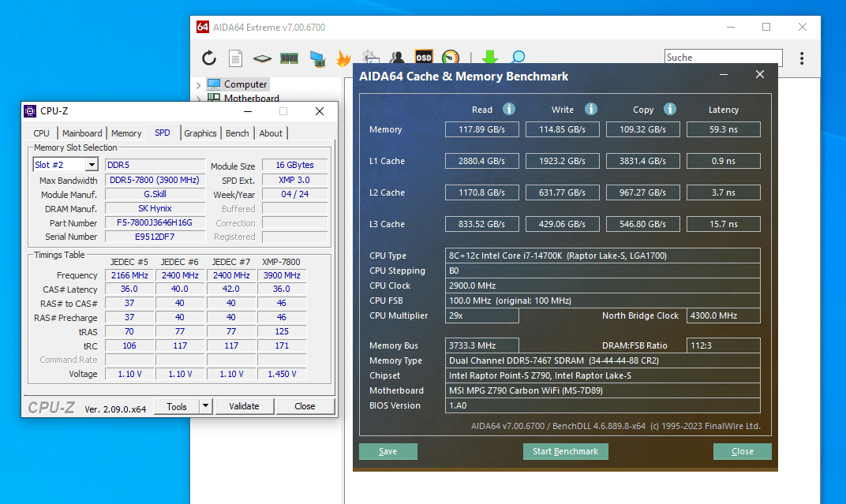
Task: Click the L3 Cache Copy 546.80 GB/s value
Action: pos(642,224)
